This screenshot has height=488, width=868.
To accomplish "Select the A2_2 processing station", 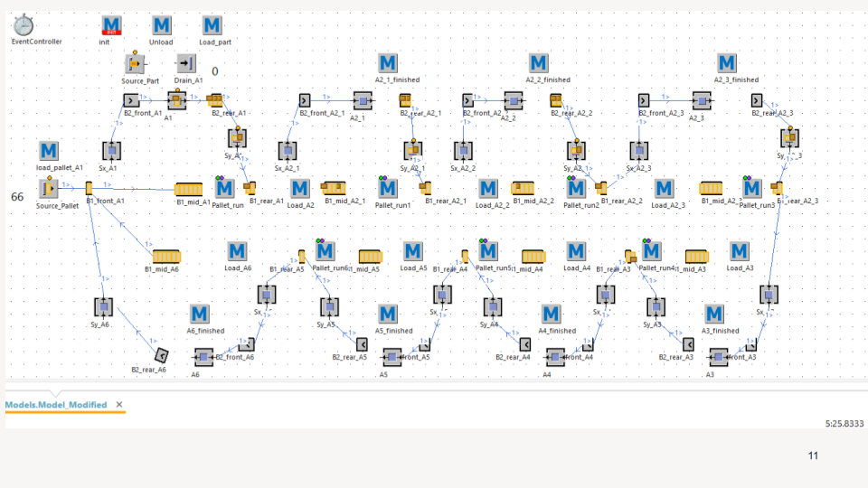I will 514,100.
